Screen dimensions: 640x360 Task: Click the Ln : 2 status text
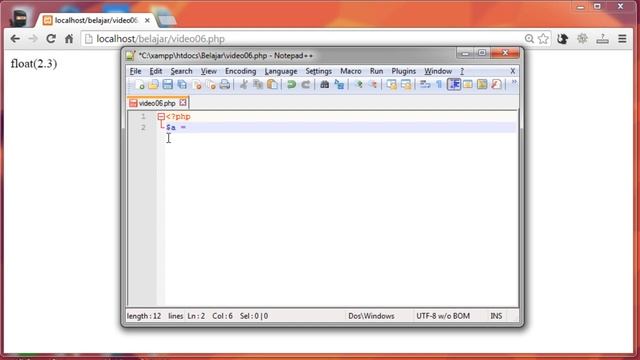[196, 316]
